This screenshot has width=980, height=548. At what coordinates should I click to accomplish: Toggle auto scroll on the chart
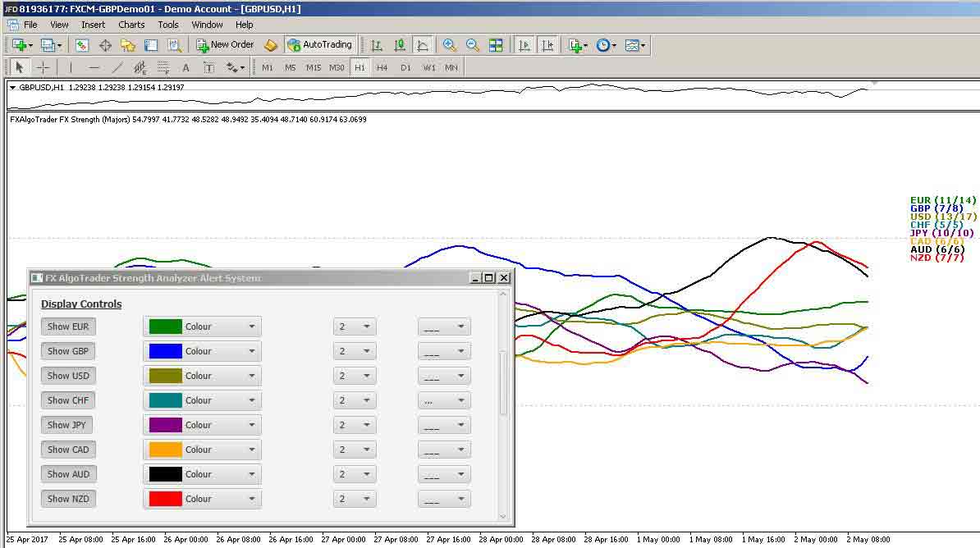(x=524, y=45)
